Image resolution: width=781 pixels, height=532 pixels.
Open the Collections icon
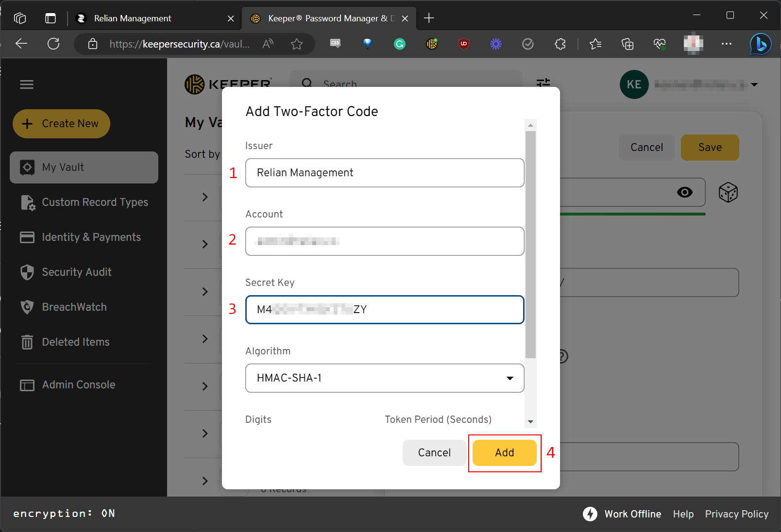pos(628,44)
